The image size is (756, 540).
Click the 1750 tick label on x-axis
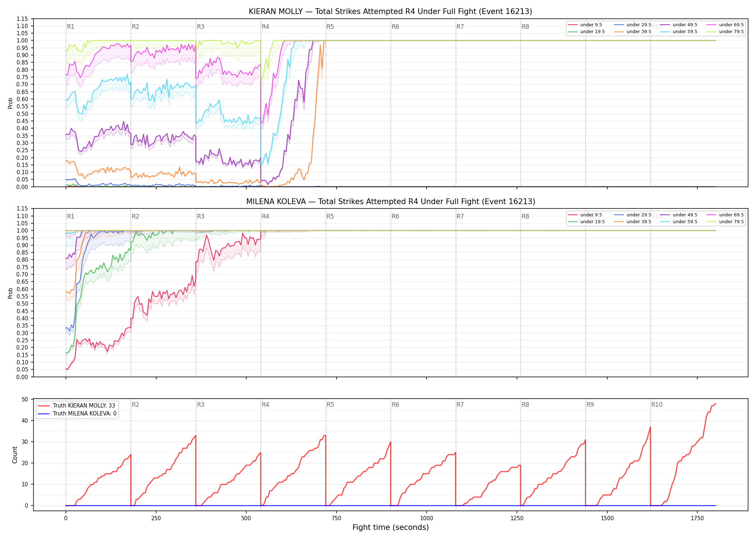[x=697, y=518]
